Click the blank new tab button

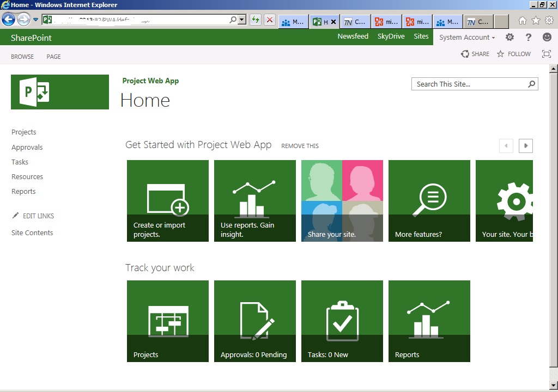(501, 22)
